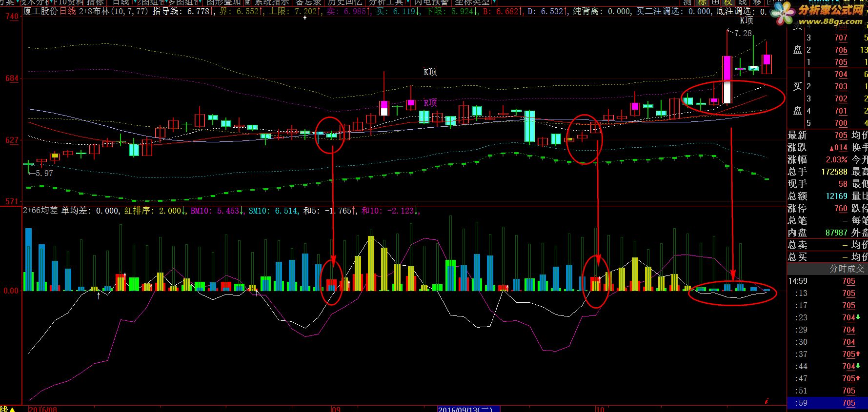Image resolution: width=868 pixels, height=412 pixels.
Task: Expand the dropdown arrow after 2图组合
Action: [x=165, y=2]
